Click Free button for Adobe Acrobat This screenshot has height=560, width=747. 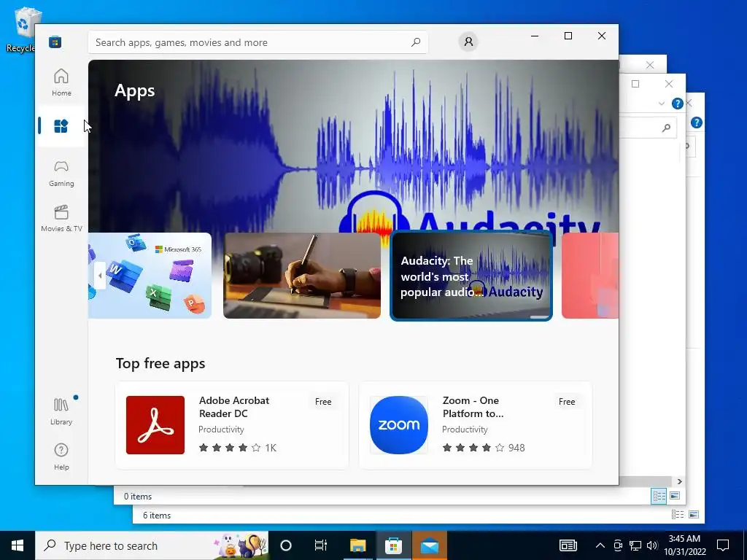click(323, 402)
